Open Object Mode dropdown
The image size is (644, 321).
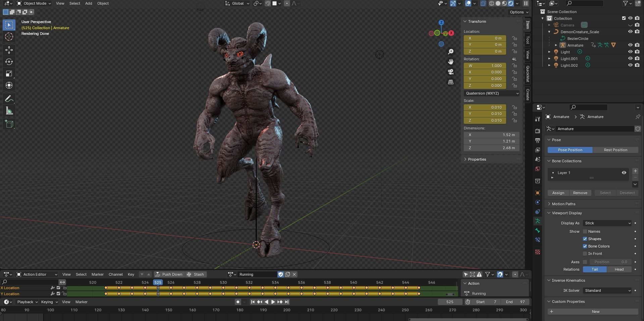pyautogui.click(x=34, y=3)
